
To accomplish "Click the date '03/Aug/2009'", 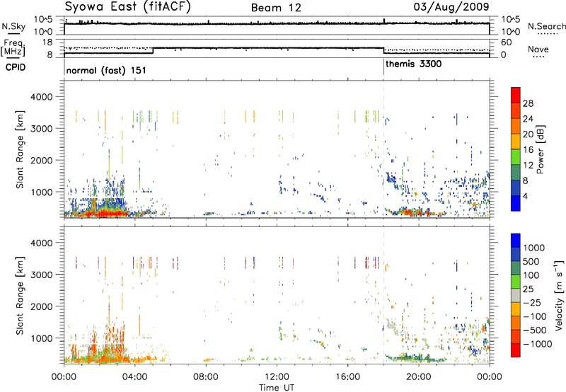I will pos(451,7).
